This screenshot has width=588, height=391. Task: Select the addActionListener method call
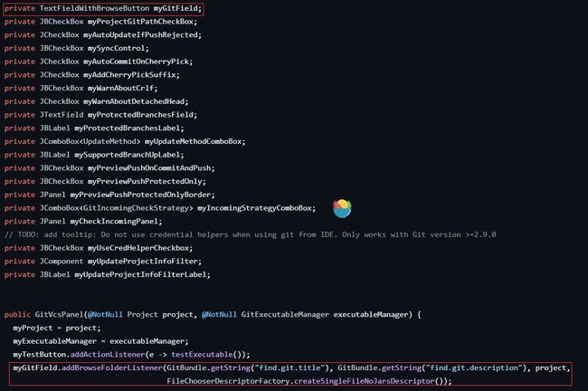point(108,355)
